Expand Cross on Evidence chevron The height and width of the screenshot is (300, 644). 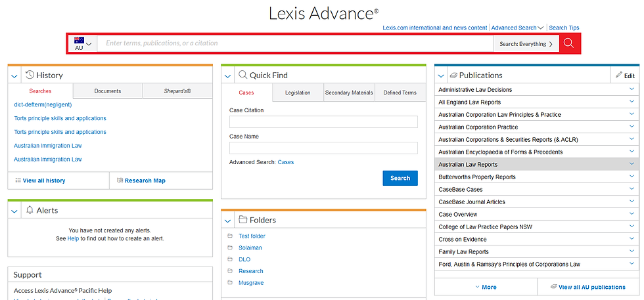coord(632,239)
